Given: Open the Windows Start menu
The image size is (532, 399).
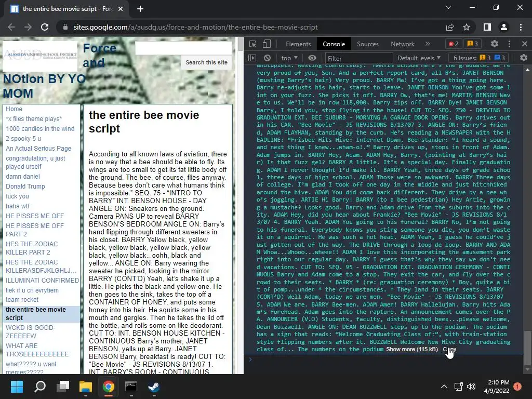Looking at the screenshot, I should pos(17,387).
